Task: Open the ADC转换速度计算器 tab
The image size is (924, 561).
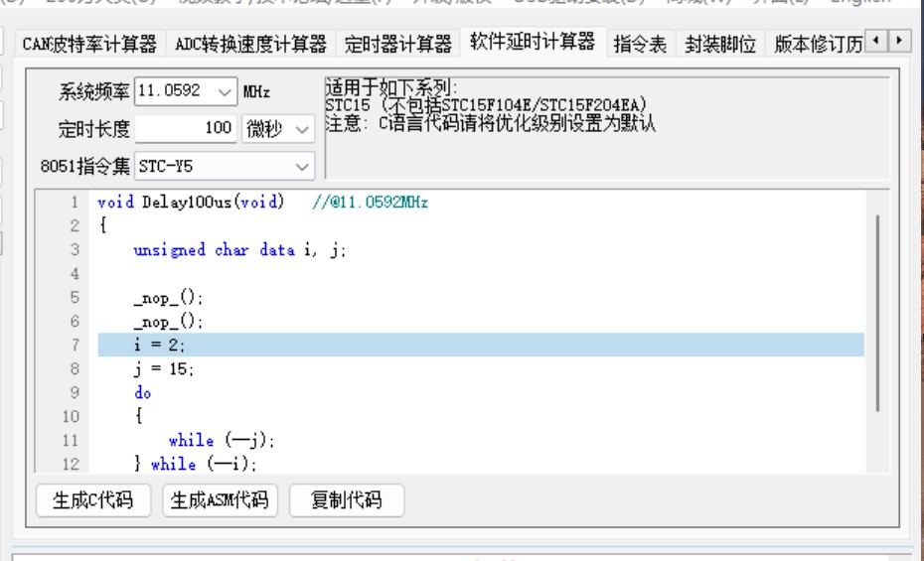Action: click(251, 44)
